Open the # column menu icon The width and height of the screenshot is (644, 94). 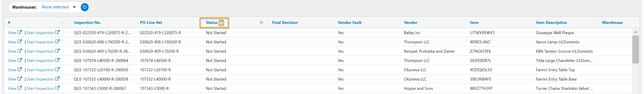click(x=63, y=22)
